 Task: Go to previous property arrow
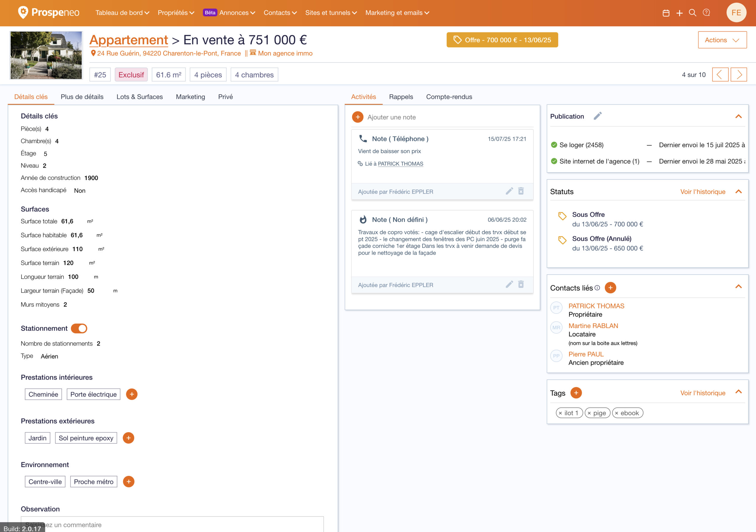[720, 75]
